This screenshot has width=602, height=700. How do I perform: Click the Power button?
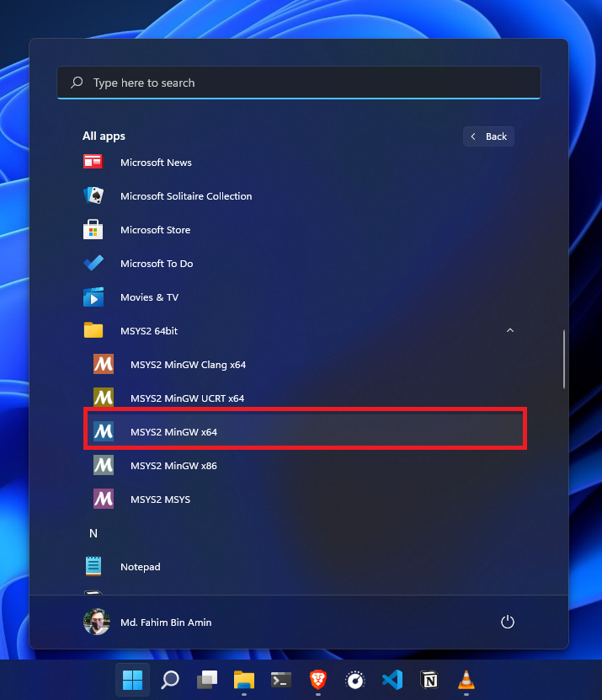coord(507,623)
